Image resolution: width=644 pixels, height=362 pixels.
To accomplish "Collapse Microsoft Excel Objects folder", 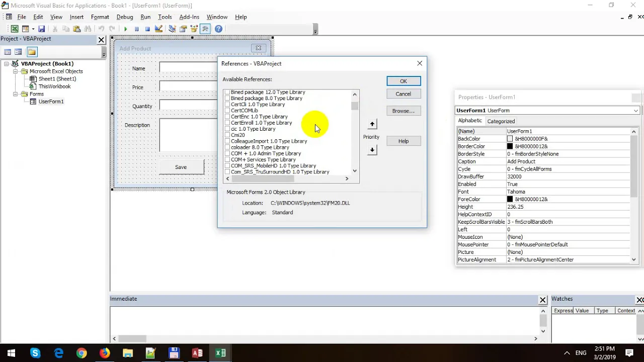I will pyautogui.click(x=16, y=71).
